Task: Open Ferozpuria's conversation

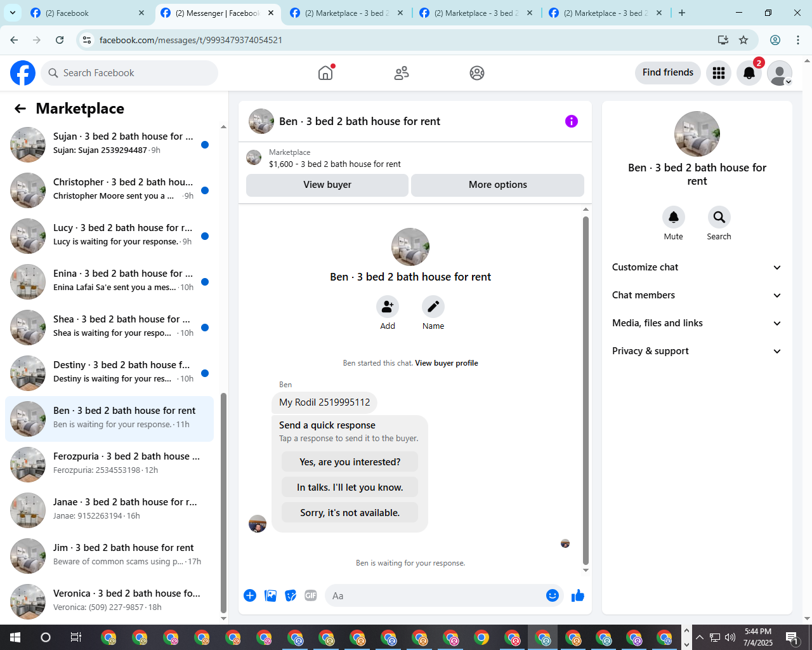Action: [109, 465]
